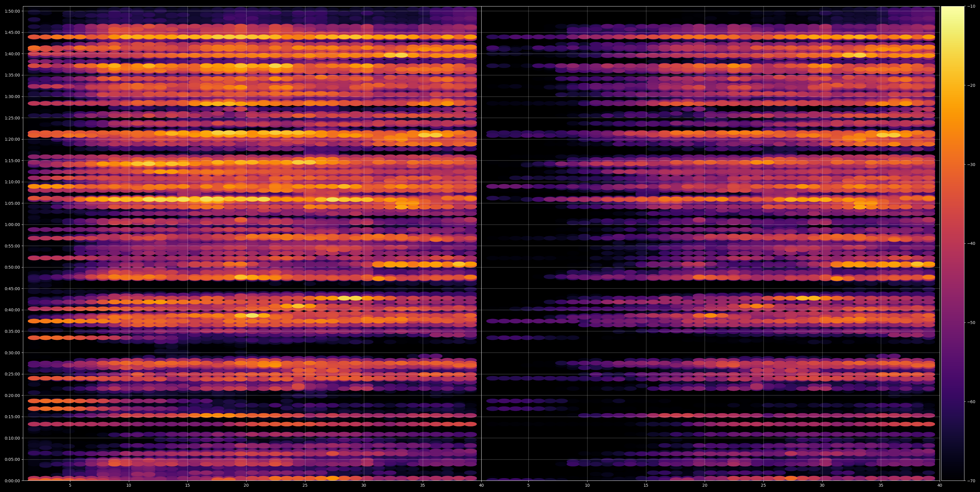980x492 pixels.
Task: Select the 1:20:00 time label
Action: point(12,139)
